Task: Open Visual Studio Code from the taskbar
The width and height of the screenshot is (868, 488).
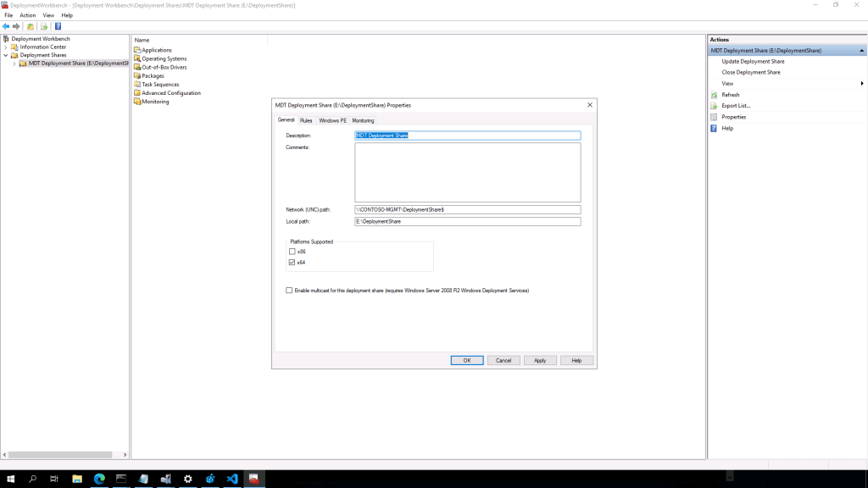Action: (x=231, y=479)
